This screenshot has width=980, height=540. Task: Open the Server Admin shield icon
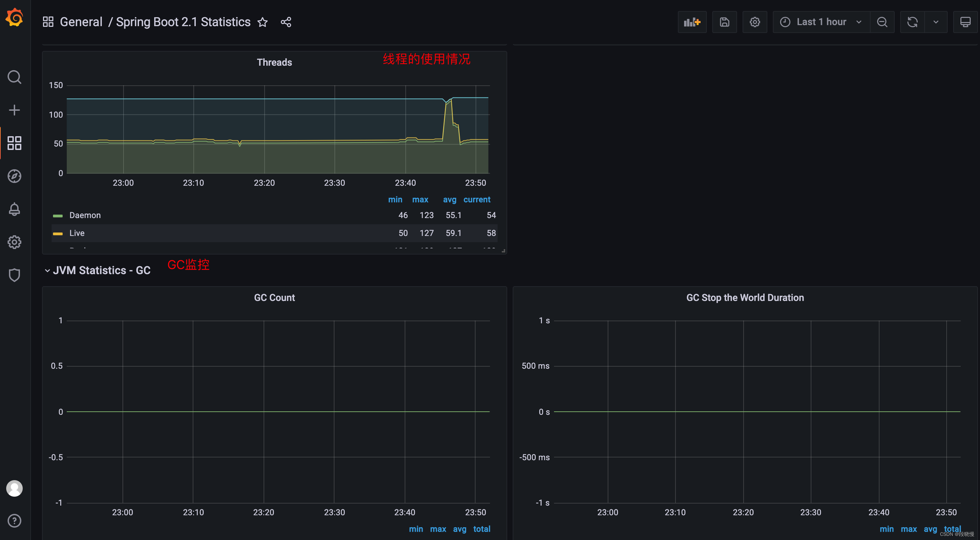[14, 275]
